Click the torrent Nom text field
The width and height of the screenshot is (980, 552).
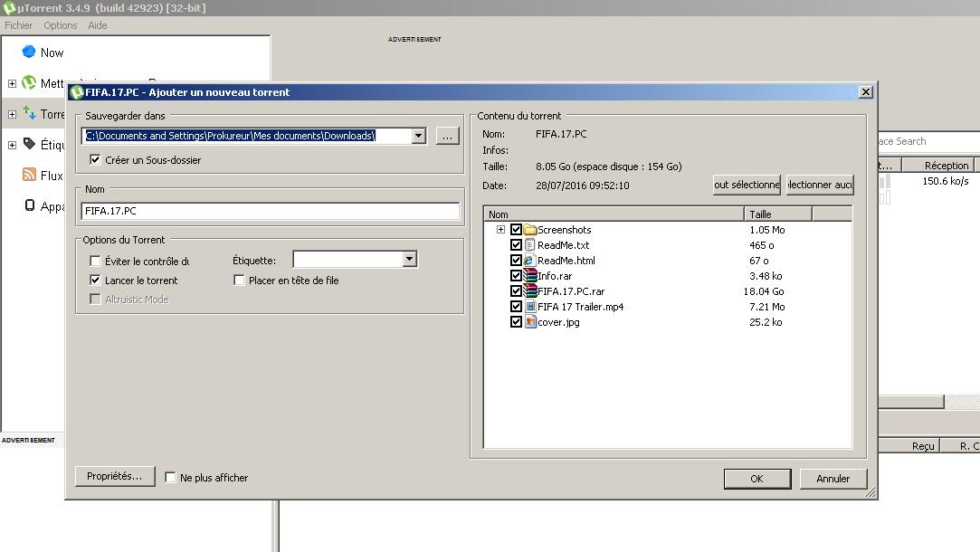tap(270, 211)
